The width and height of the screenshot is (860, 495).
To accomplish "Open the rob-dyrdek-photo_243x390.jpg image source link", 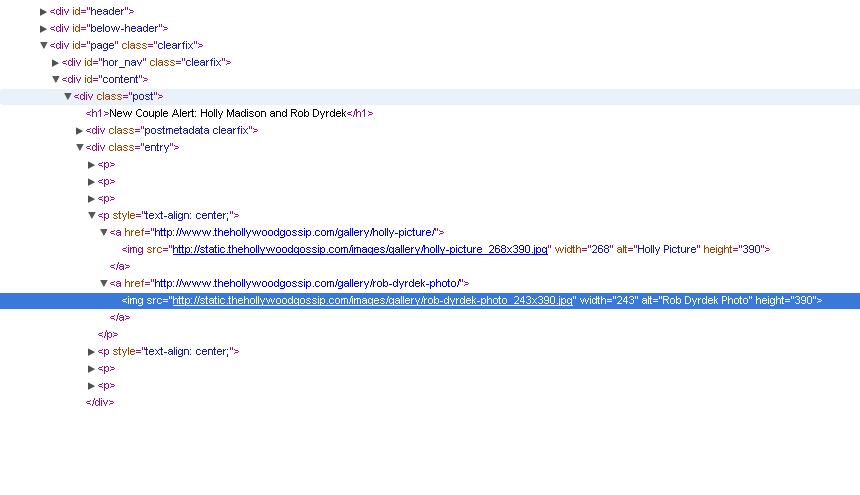I will pos(372,300).
